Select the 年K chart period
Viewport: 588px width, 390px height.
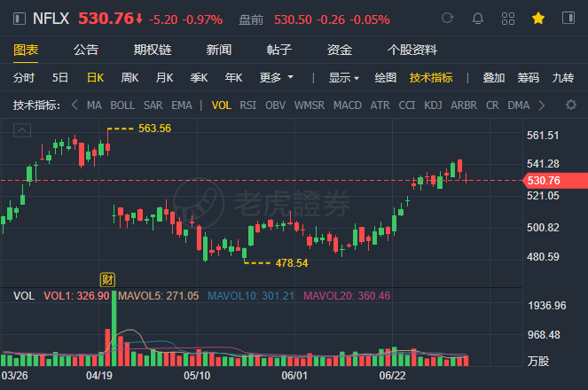point(233,78)
